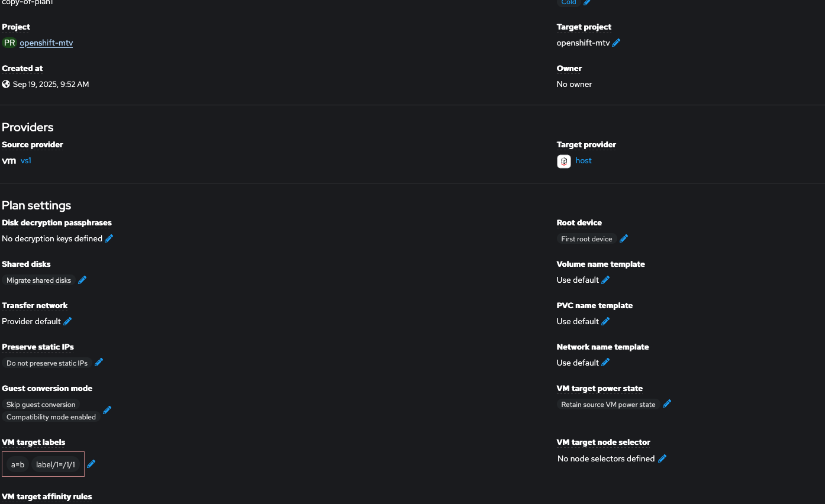This screenshot has height=504, width=825.
Task: Edit Preserve static IPs setting
Action: (99, 363)
